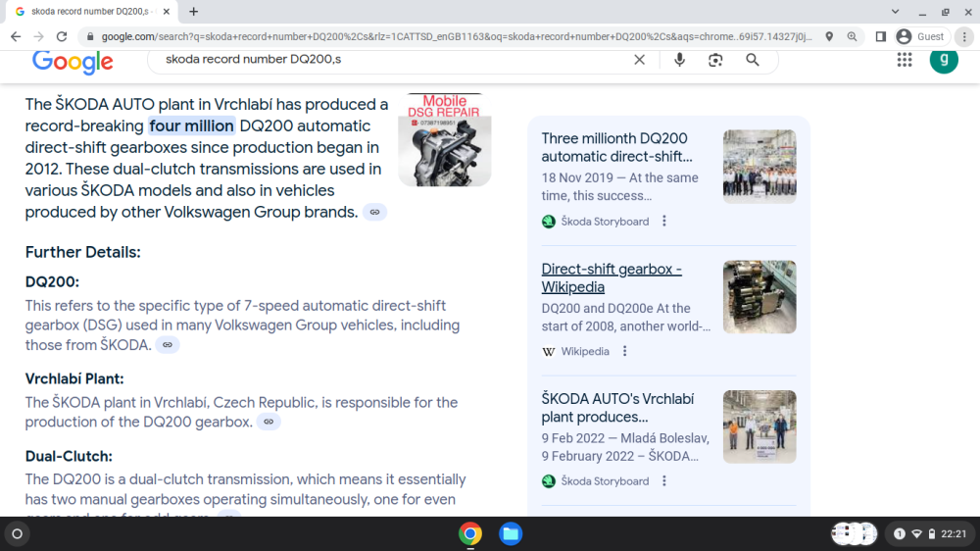Open the zoom magnifier icon in address bar
The image size is (980, 551).
tap(852, 37)
